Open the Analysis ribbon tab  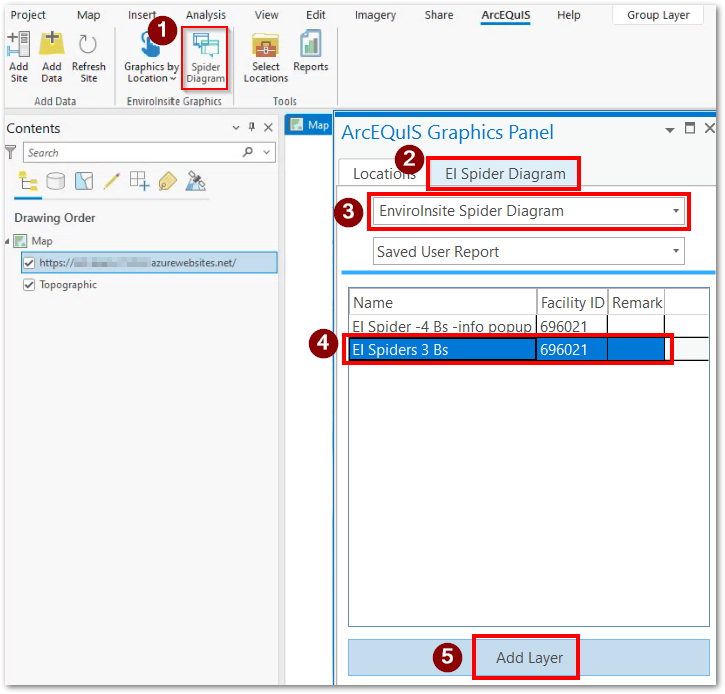(x=206, y=15)
